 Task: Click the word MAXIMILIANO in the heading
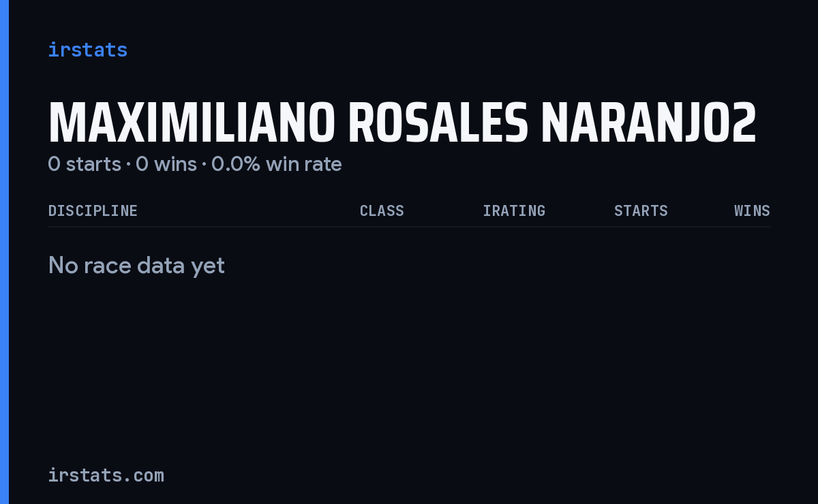(192, 123)
